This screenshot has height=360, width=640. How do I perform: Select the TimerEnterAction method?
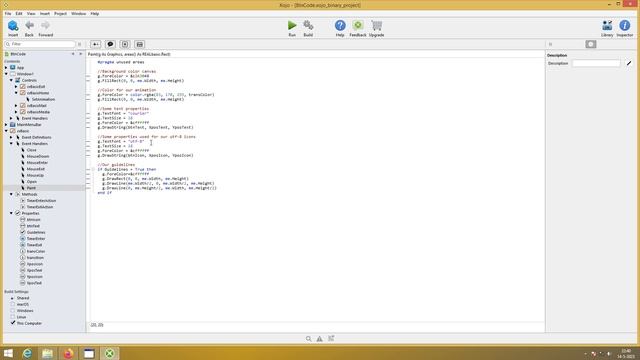pyautogui.click(x=42, y=200)
